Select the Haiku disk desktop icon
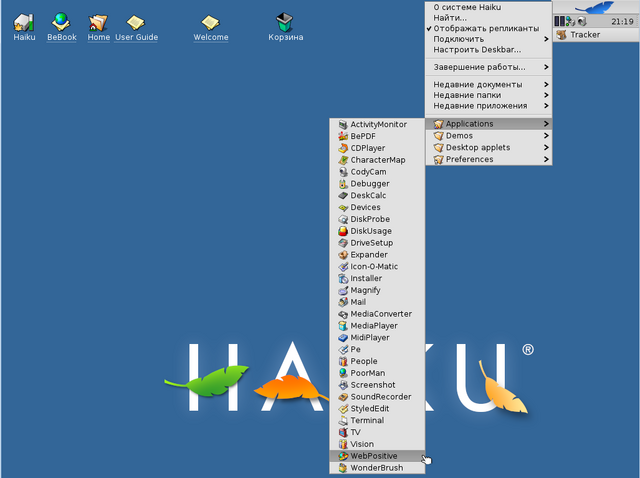640x478 pixels. coord(24,27)
